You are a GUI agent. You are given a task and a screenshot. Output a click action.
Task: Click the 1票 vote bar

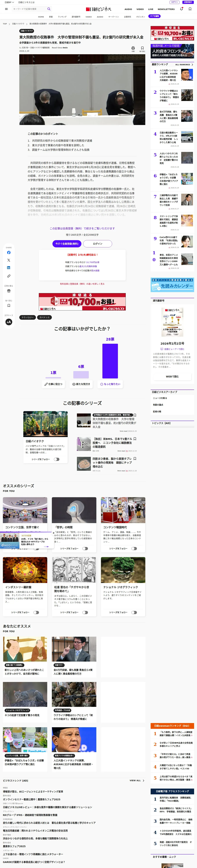[x=53, y=378]
